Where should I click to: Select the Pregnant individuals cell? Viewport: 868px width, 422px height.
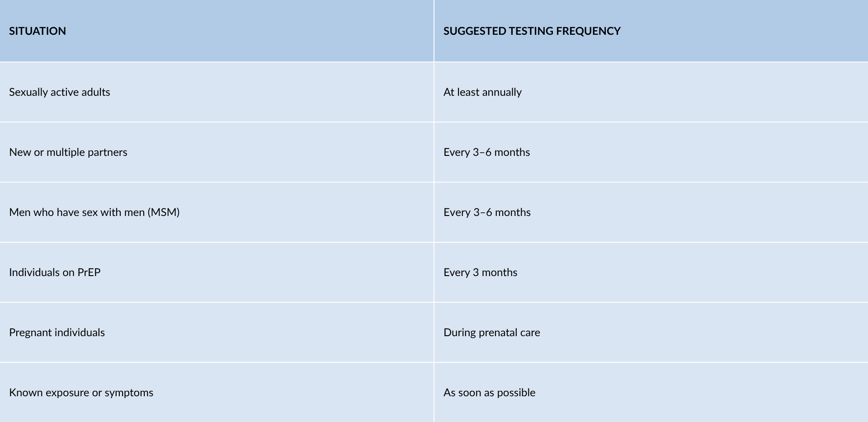217,333
